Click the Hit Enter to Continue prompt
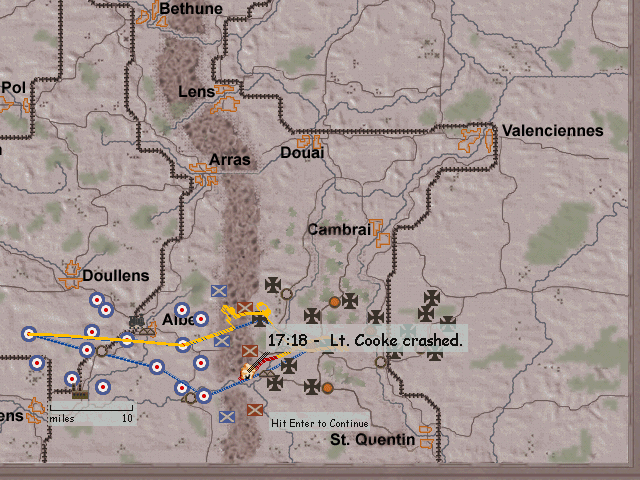 tap(320, 423)
